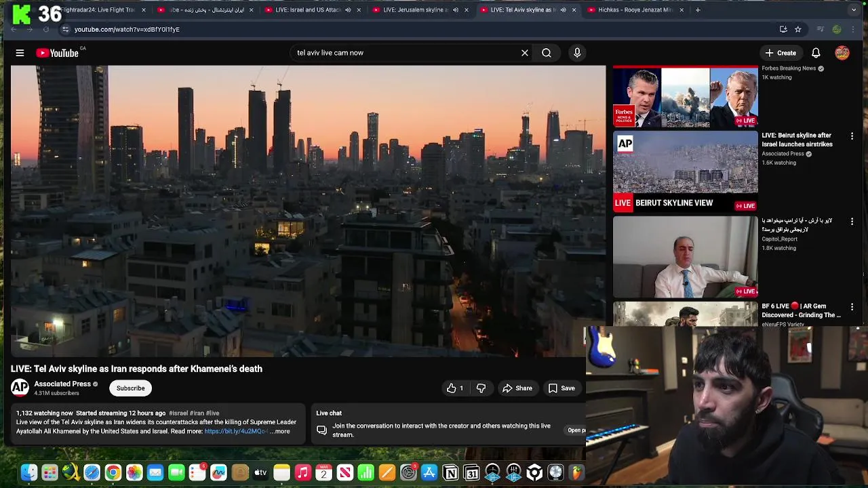Open Safari from the dock
The height and width of the screenshot is (488, 868).
[92, 472]
